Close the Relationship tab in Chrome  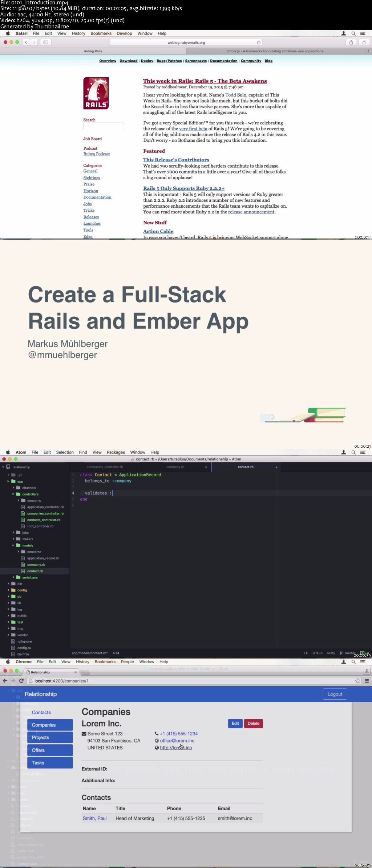point(76,672)
